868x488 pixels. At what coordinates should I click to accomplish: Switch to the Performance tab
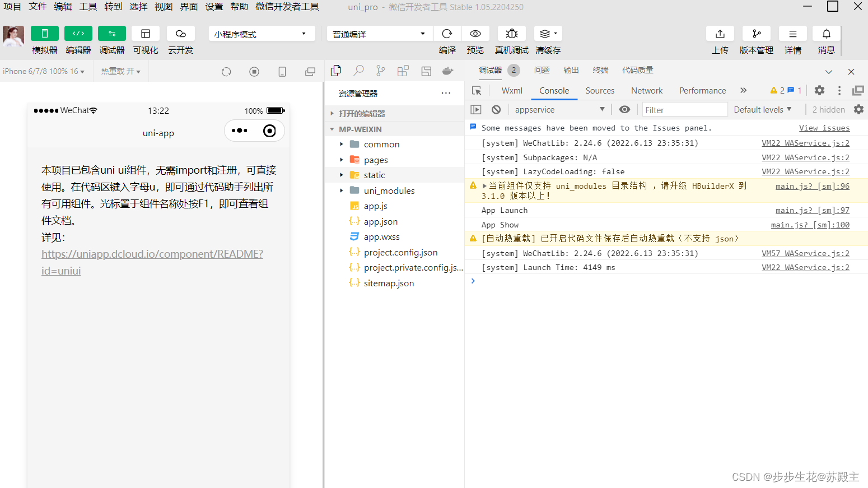click(x=702, y=90)
